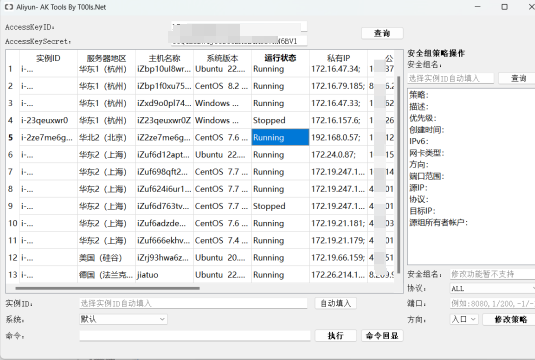This screenshot has width=535, height=360.
Task: Select hostname iZbp10ul8wr...
Action: tap(164, 69)
